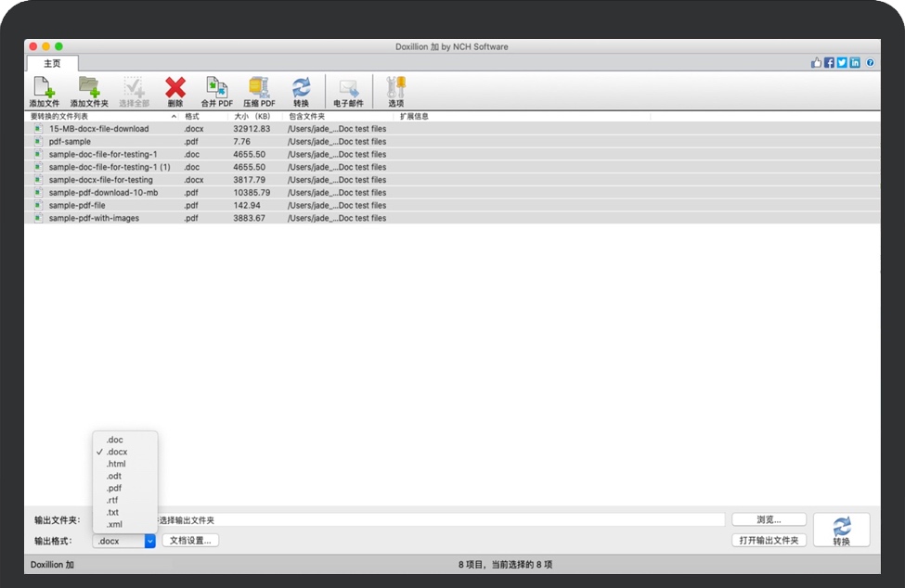Click the Add Folder (添加文件夹) icon

pos(89,90)
